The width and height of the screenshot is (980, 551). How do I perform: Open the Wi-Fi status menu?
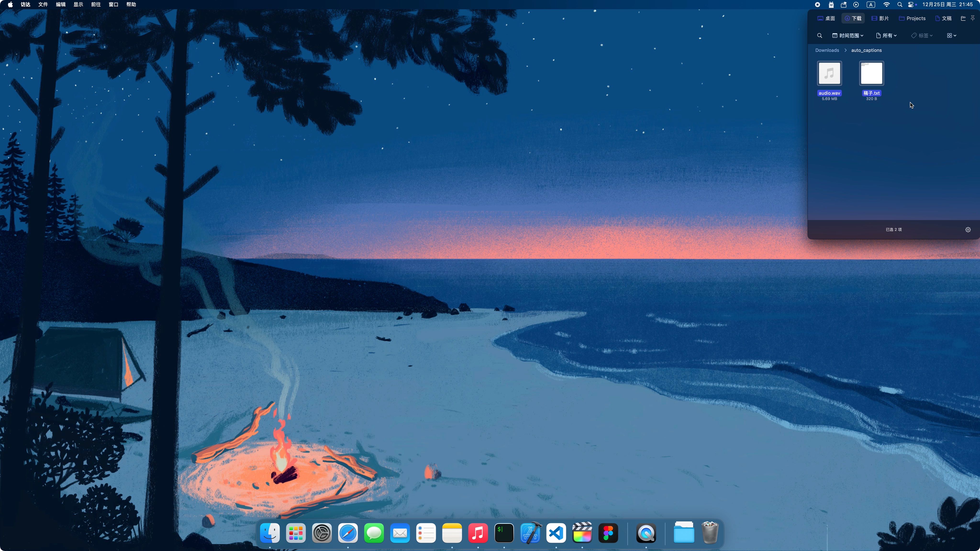pos(886,5)
